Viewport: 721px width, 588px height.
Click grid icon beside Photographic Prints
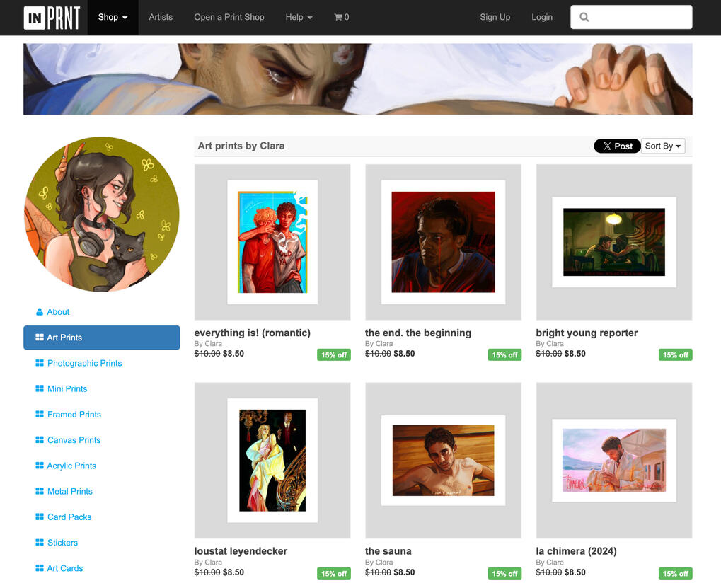[40, 363]
